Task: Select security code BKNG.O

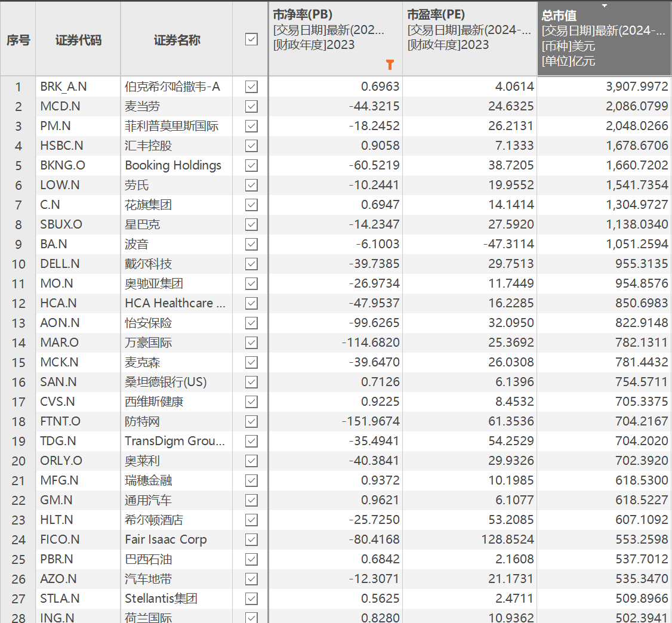Action: [63, 165]
